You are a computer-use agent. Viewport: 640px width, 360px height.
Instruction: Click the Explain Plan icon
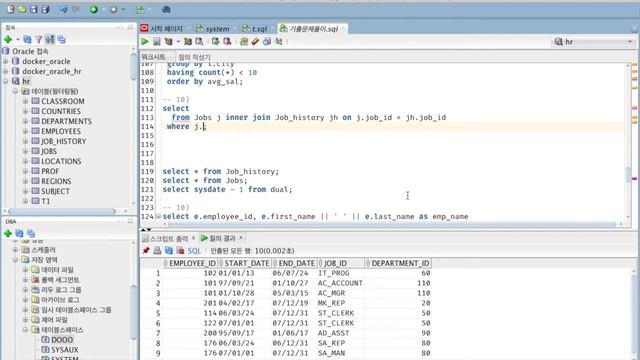(x=168, y=41)
